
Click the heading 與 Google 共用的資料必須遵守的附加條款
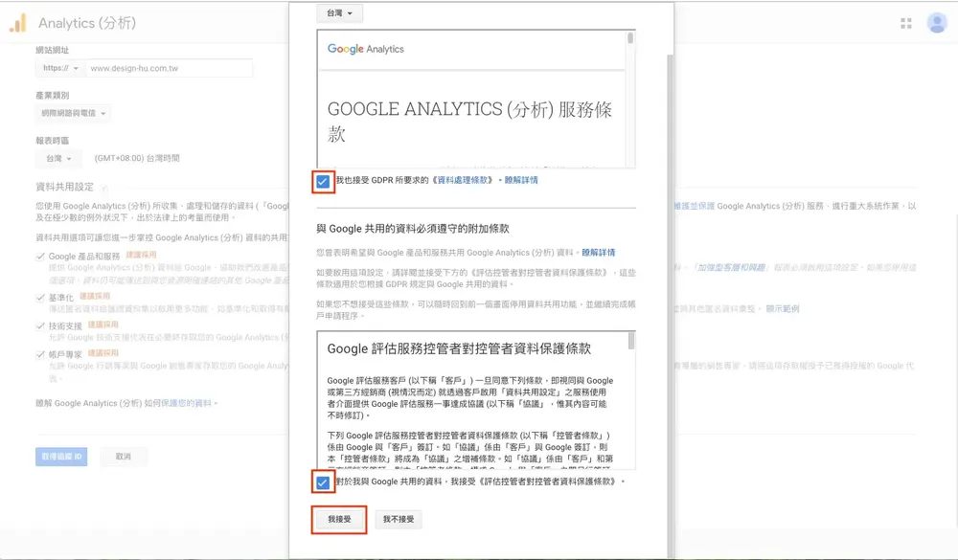pos(413,229)
